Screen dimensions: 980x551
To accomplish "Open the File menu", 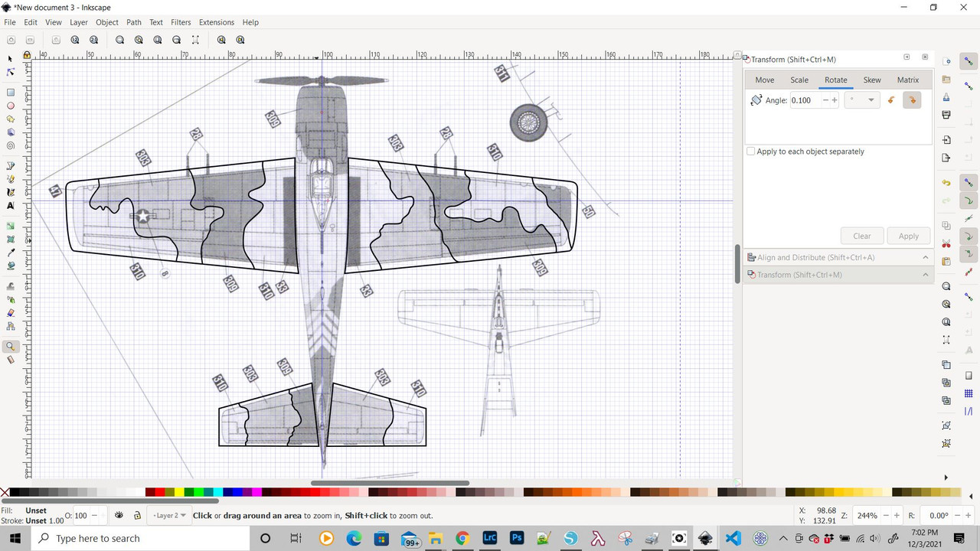I will pyautogui.click(x=10, y=22).
